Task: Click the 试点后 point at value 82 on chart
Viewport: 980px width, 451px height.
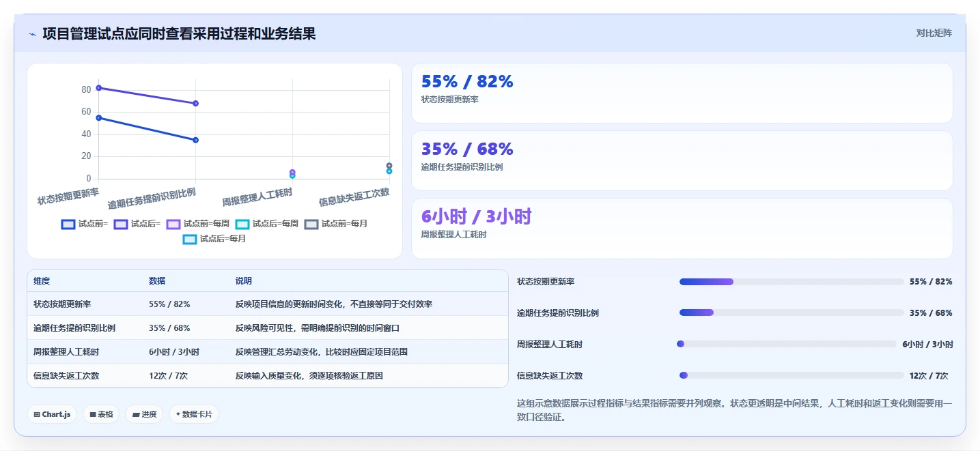Action: 99,88
